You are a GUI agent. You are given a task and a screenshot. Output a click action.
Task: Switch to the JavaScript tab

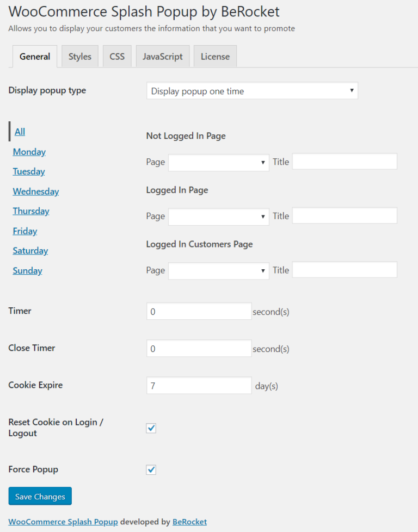[x=162, y=56]
